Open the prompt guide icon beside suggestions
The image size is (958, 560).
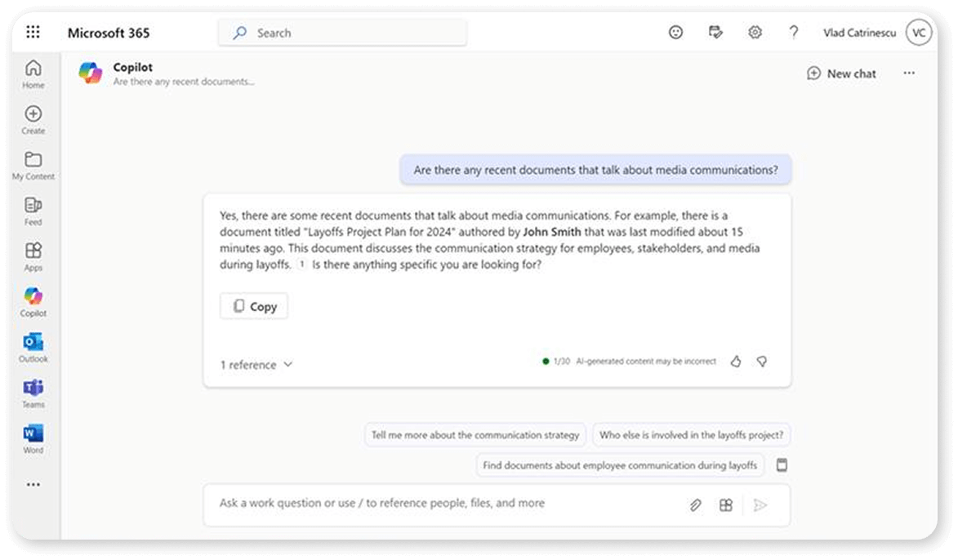(x=782, y=465)
